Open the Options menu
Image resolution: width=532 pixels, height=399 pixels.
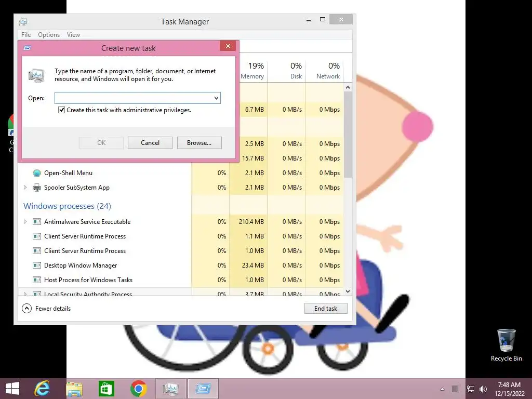tap(49, 35)
